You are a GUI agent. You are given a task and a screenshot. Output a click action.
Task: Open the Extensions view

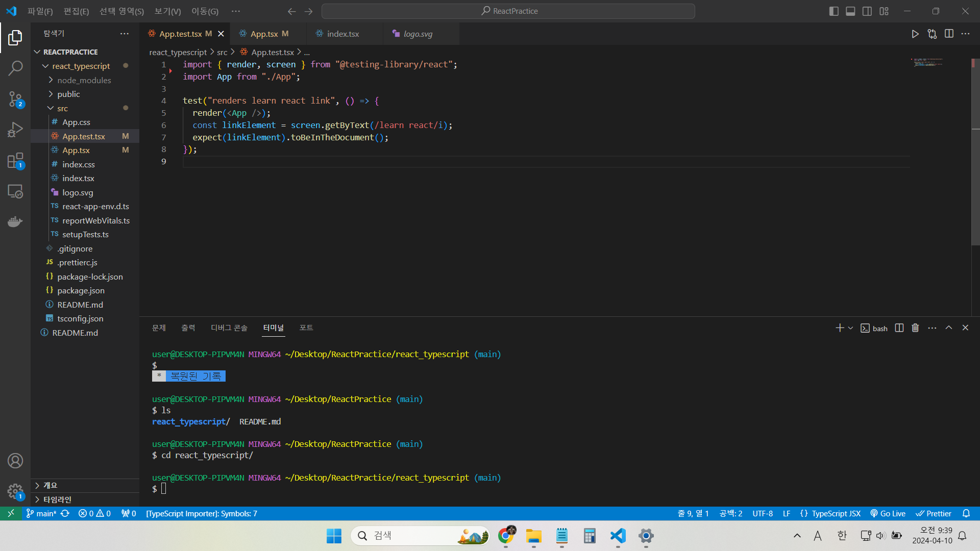pyautogui.click(x=15, y=161)
